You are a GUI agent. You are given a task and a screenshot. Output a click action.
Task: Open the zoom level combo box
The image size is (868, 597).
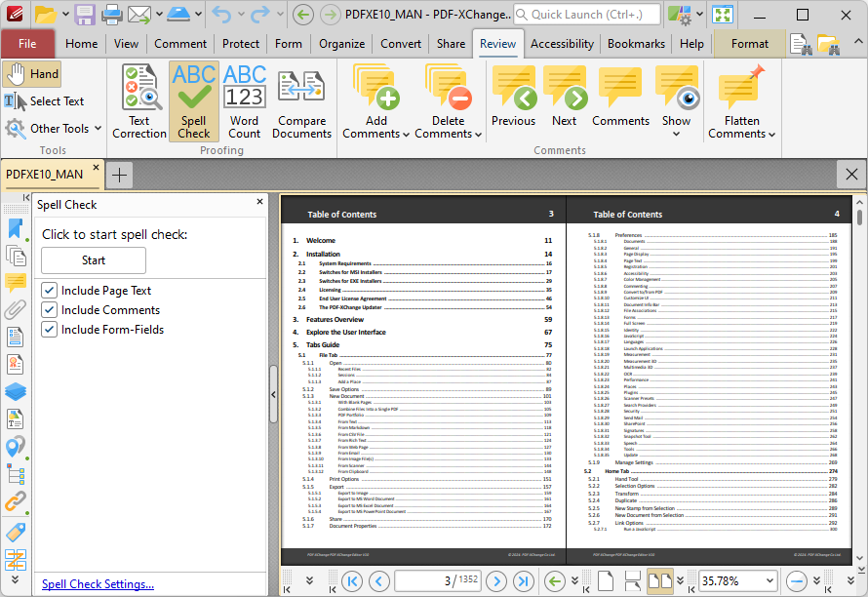[737, 581]
